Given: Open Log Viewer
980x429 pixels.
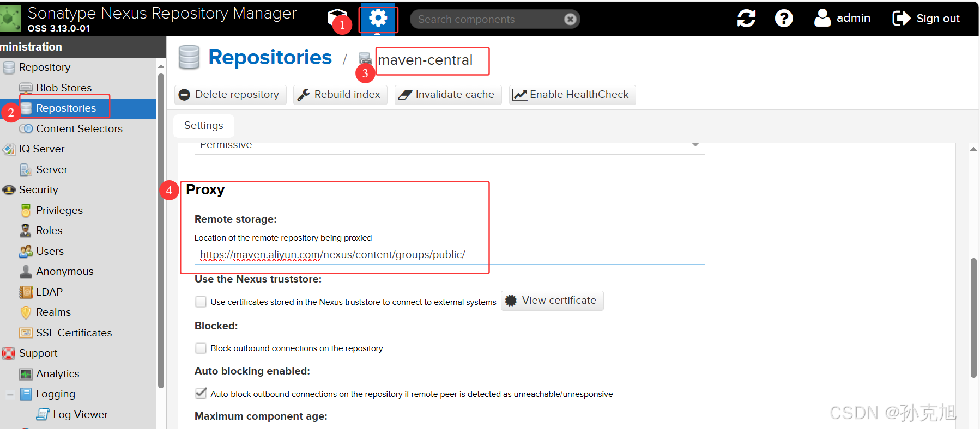Looking at the screenshot, I should pyautogui.click(x=80, y=414).
